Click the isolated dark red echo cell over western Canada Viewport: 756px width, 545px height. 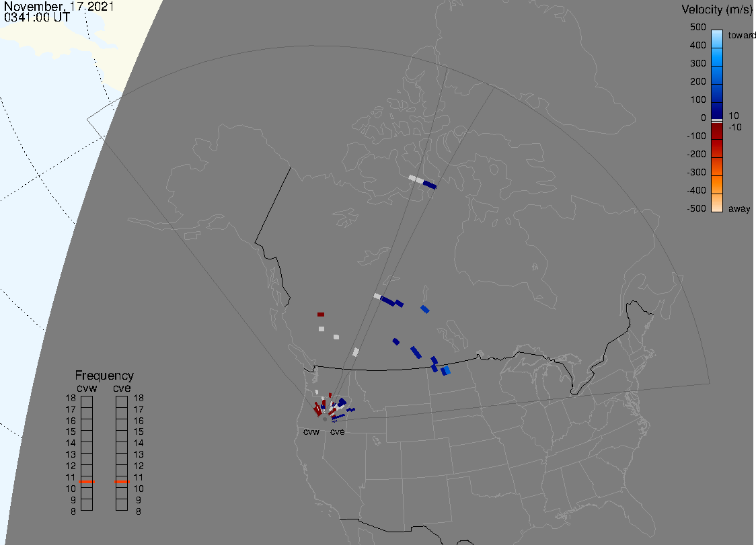(321, 315)
